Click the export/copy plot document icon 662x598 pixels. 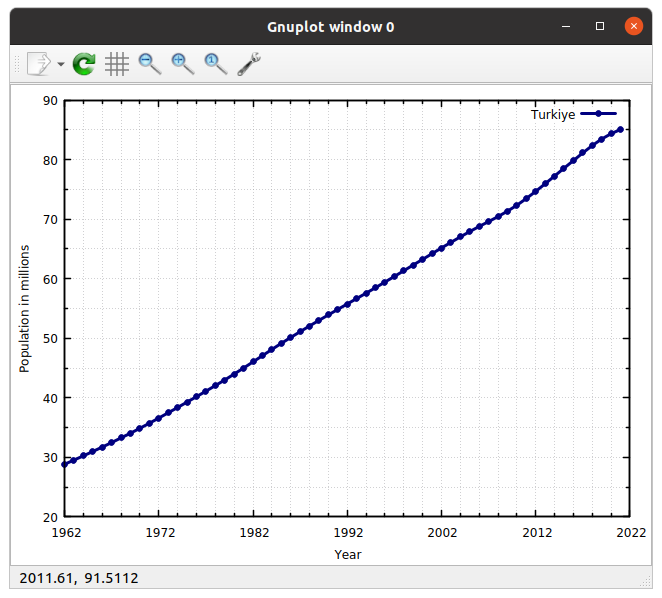(x=37, y=64)
